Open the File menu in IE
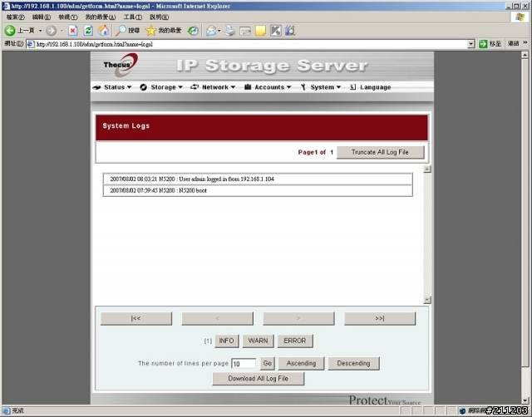Viewport: 532px width, 417px height. coord(15,17)
